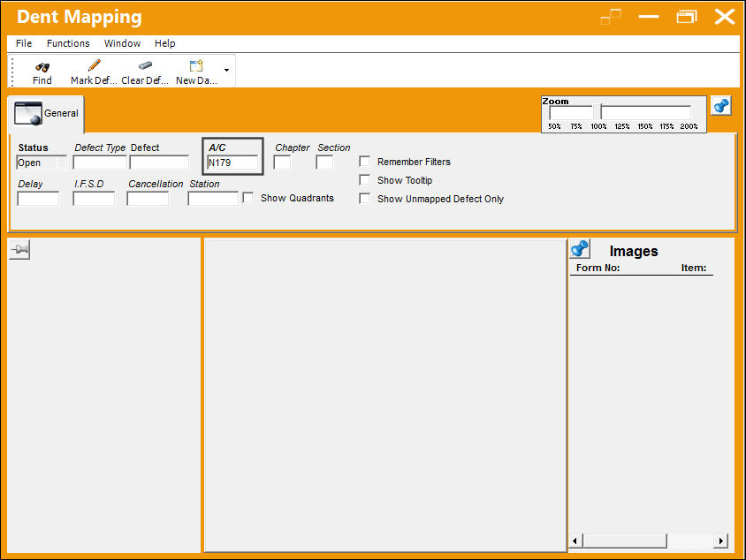Tick the Remember Filters checkbox

tap(364, 161)
